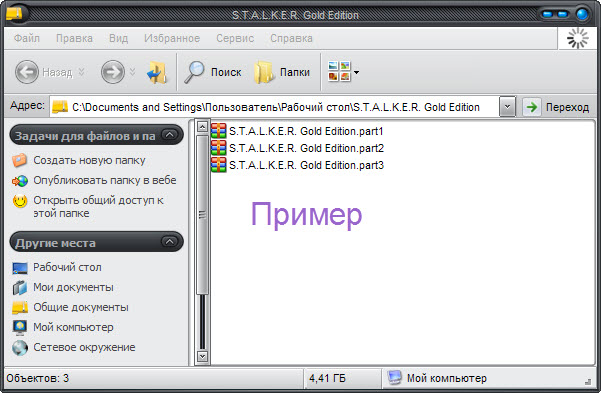Collapse the Задачи для файлов panel
Image resolution: width=601 pixels, height=393 pixels.
(169, 135)
